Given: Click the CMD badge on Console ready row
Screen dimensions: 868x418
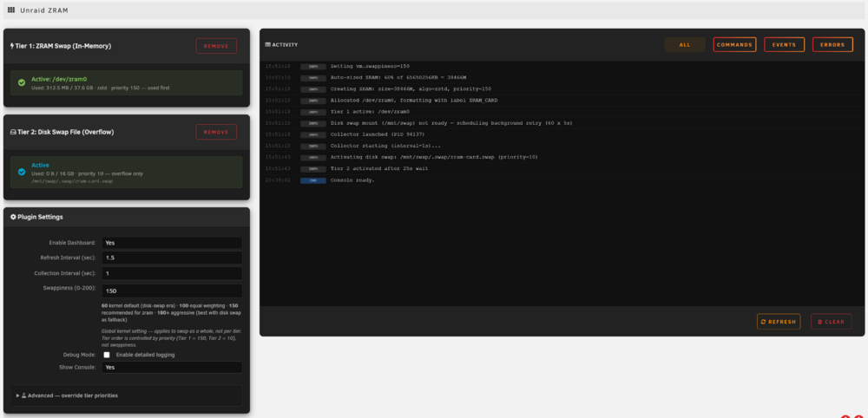Looking at the screenshot, I should (313, 180).
